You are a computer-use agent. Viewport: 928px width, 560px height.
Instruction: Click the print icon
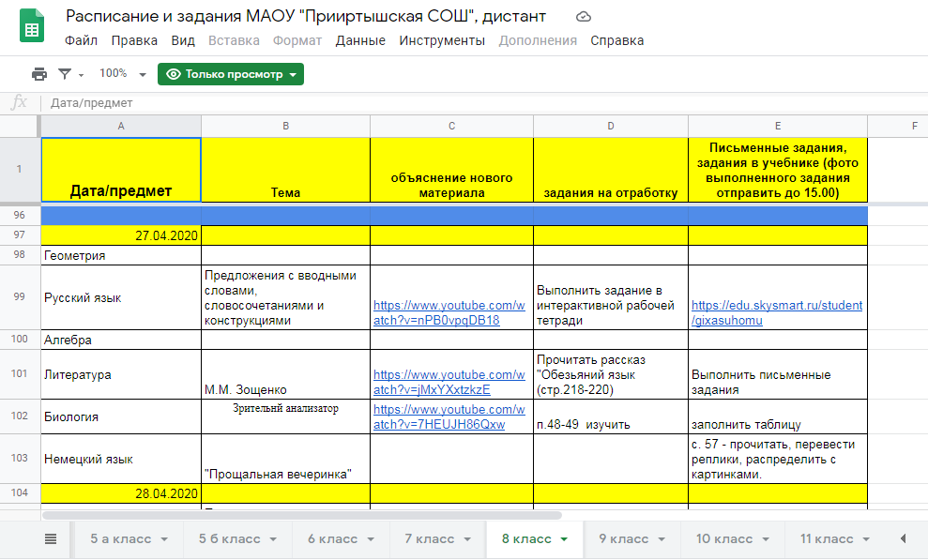click(39, 74)
